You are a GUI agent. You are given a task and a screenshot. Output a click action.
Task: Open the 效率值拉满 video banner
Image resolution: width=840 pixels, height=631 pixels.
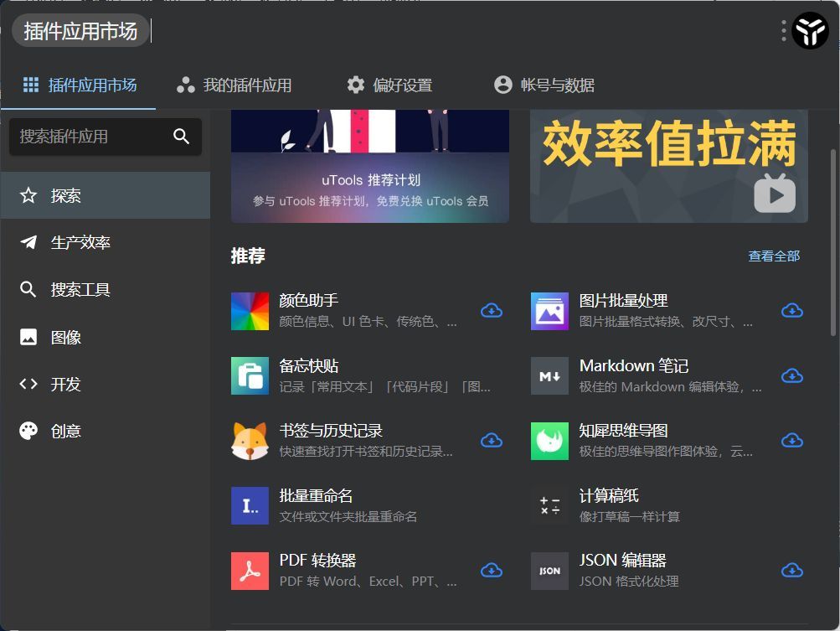click(x=668, y=166)
